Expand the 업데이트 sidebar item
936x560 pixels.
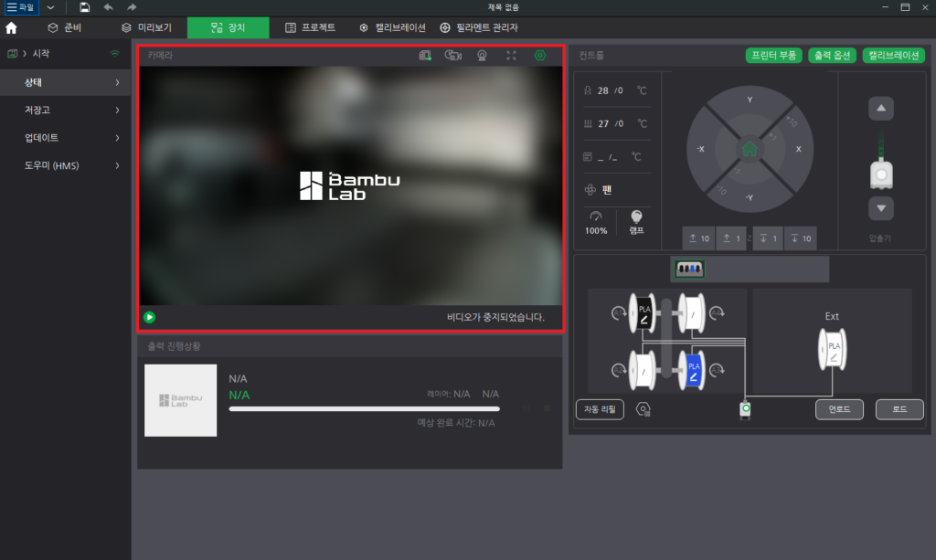click(x=66, y=138)
